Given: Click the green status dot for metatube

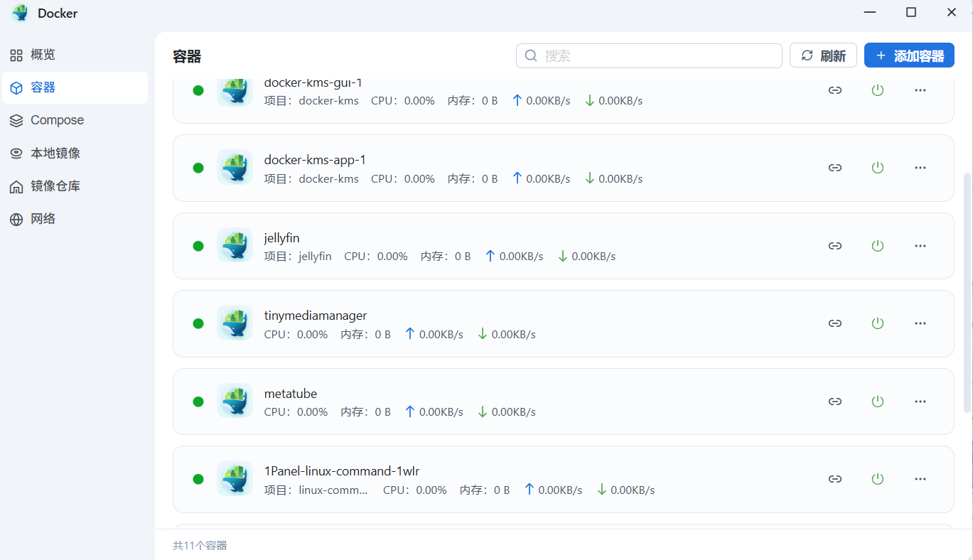Looking at the screenshot, I should (x=198, y=402).
